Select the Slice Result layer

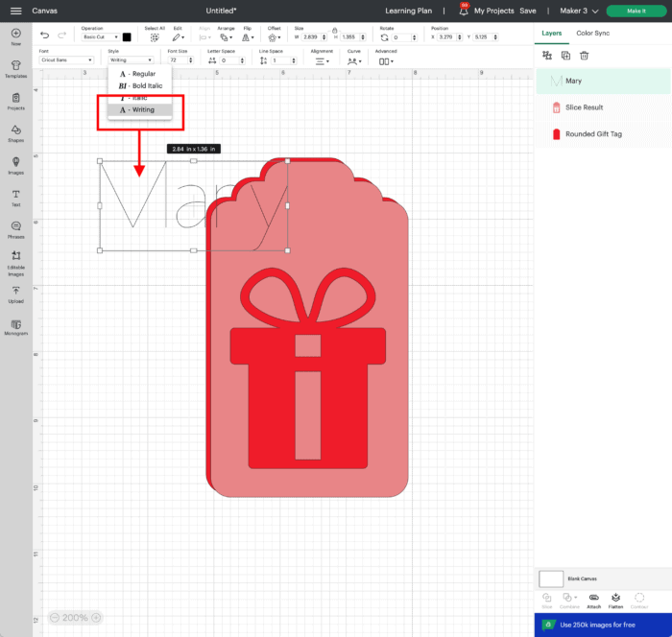(x=597, y=107)
